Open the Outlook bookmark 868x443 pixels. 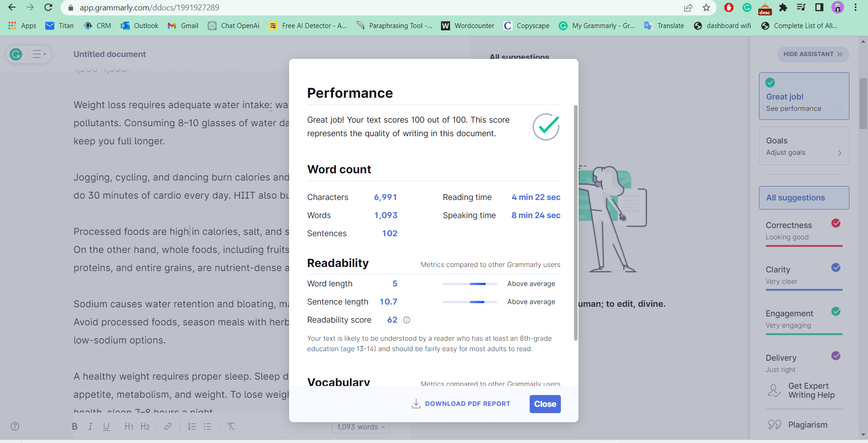(139, 26)
